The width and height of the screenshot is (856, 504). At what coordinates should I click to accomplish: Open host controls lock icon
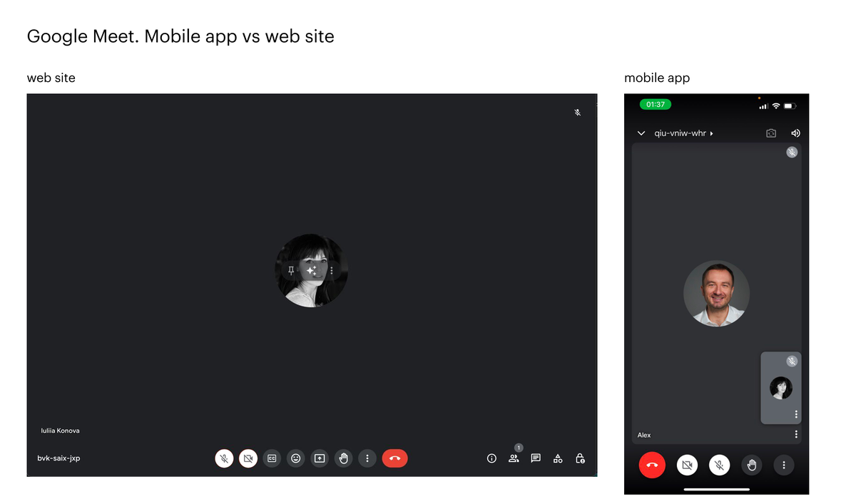point(581,458)
